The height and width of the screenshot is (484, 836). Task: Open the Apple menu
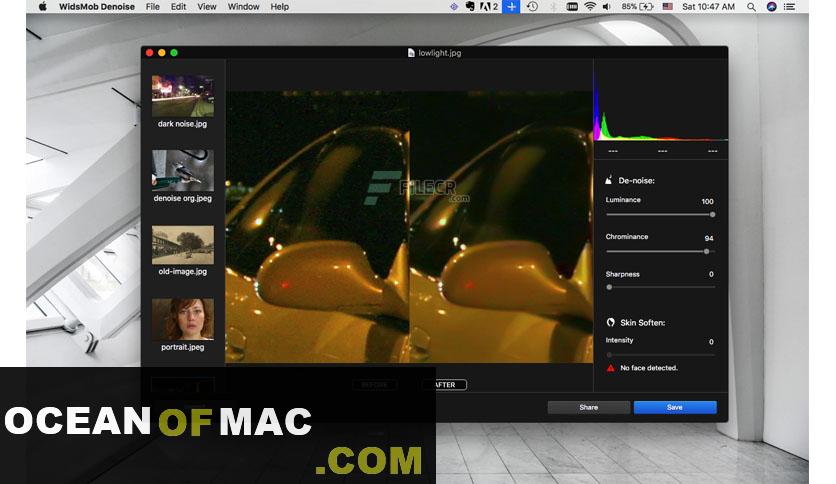[x=43, y=6]
